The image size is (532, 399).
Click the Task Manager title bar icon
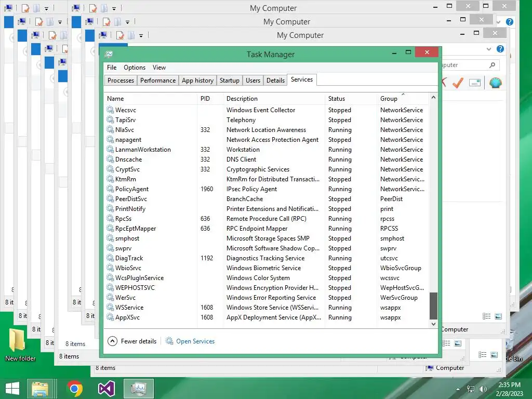(x=109, y=54)
